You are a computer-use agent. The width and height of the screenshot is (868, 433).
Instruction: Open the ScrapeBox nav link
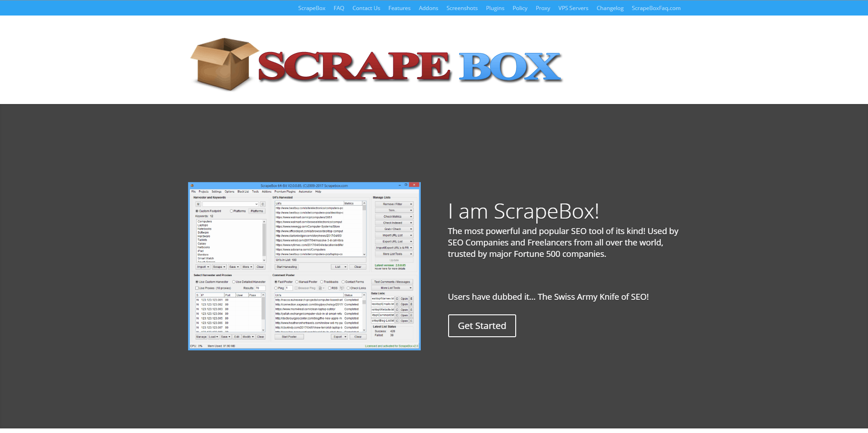coord(312,8)
